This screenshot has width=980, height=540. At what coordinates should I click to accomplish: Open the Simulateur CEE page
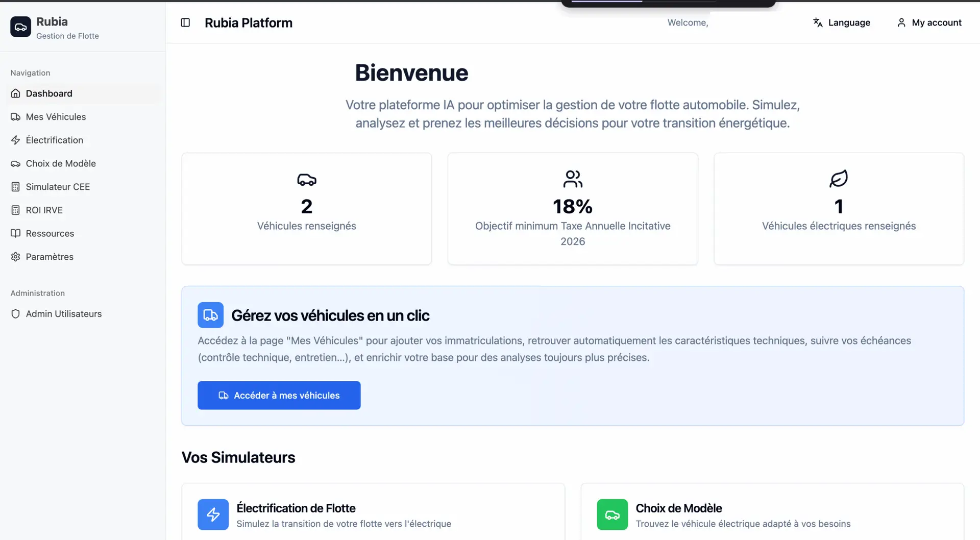click(83, 187)
